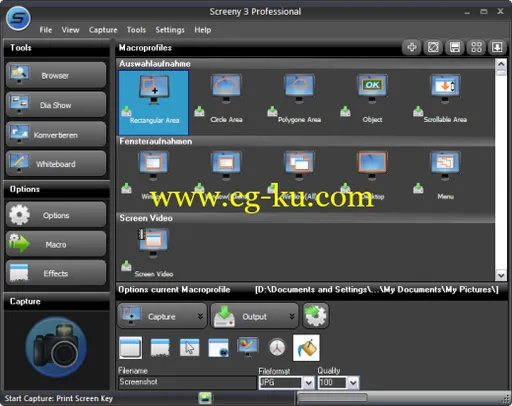This screenshot has height=406, width=512.
Task: Select the Object capture profile
Action: 372,99
